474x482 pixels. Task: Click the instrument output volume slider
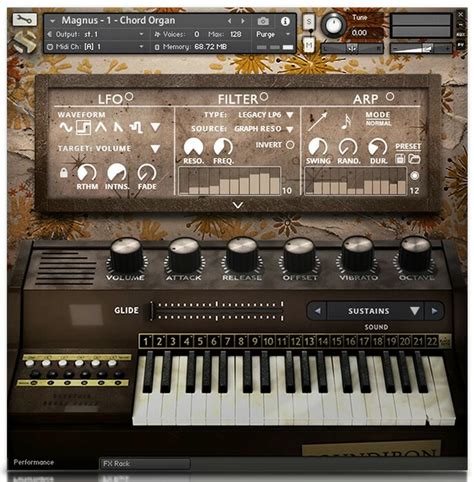point(421,48)
